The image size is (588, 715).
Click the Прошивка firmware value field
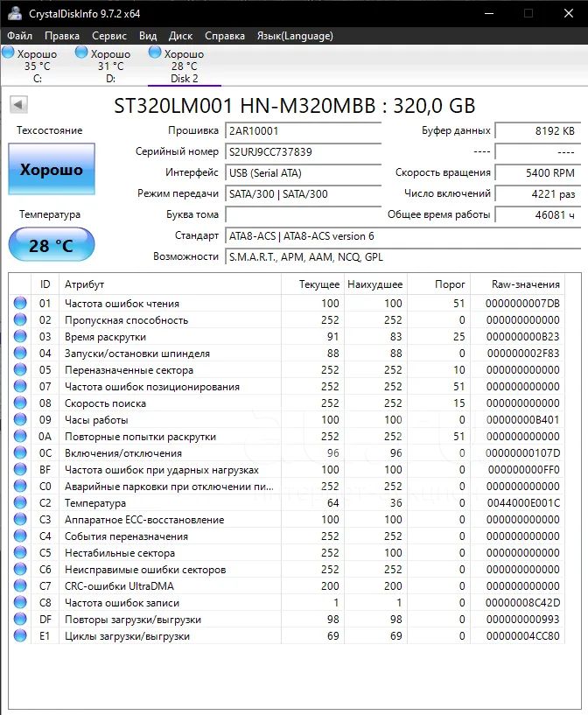303,130
